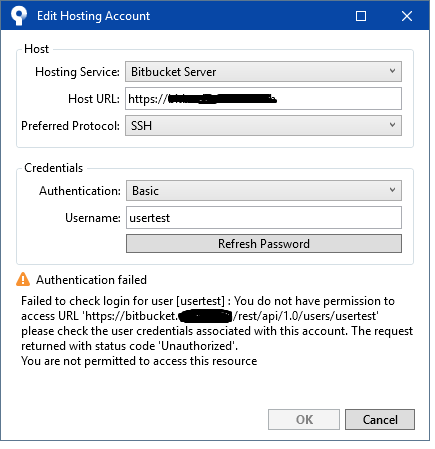This screenshot has width=435, height=449.
Task: Open the Authentication dropdown showing Basic
Action: point(264,191)
